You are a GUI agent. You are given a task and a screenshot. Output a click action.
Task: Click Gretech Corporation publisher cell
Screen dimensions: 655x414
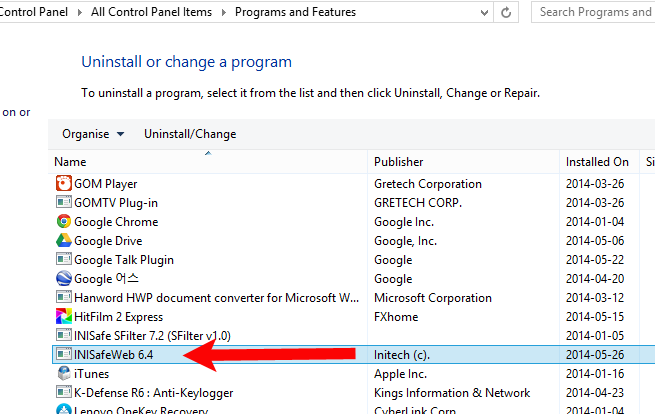[428, 184]
